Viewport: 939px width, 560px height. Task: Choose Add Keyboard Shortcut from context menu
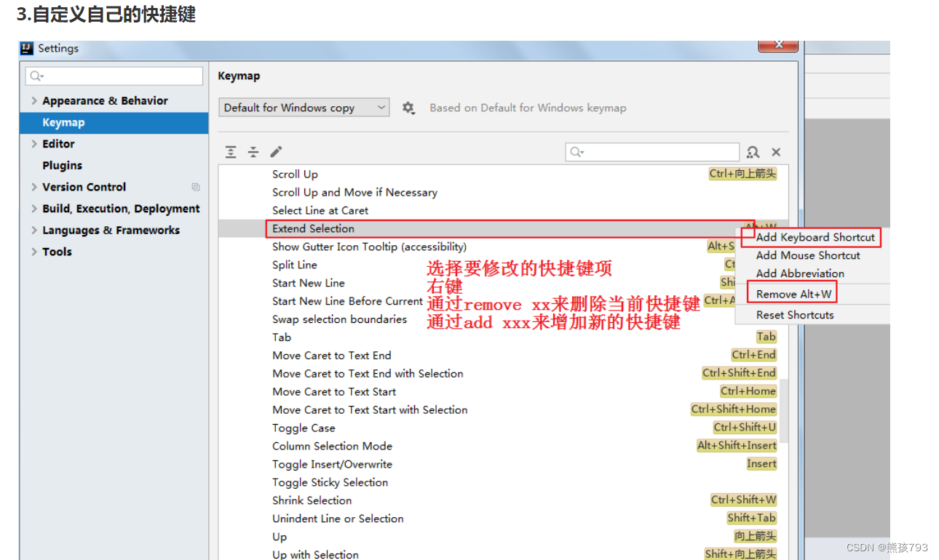click(815, 237)
